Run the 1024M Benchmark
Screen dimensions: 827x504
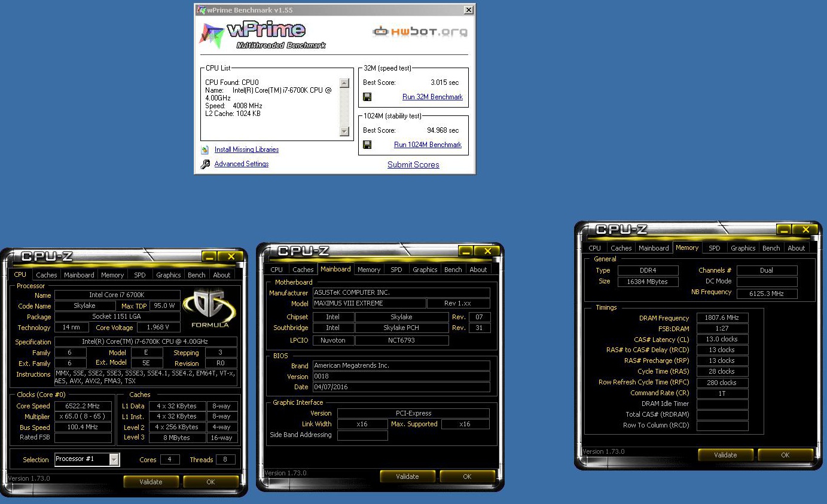(428, 145)
